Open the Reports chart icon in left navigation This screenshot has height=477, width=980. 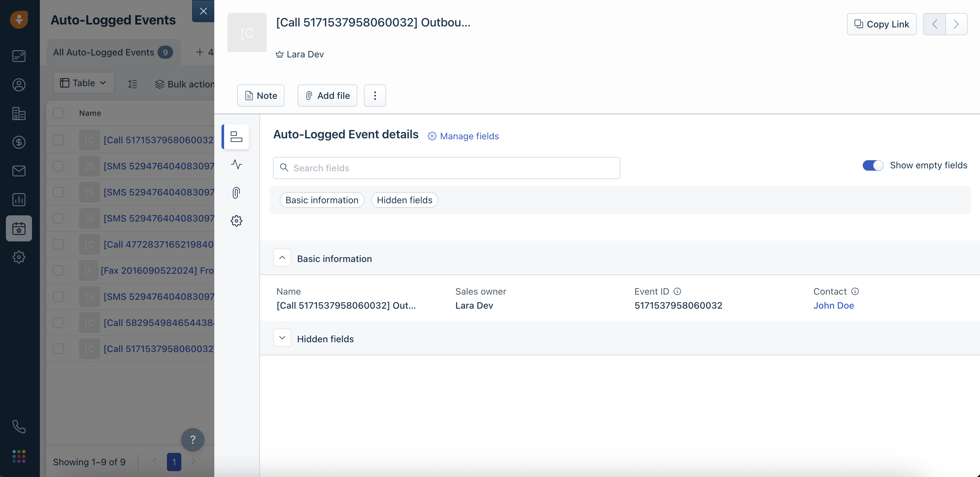coord(19,200)
